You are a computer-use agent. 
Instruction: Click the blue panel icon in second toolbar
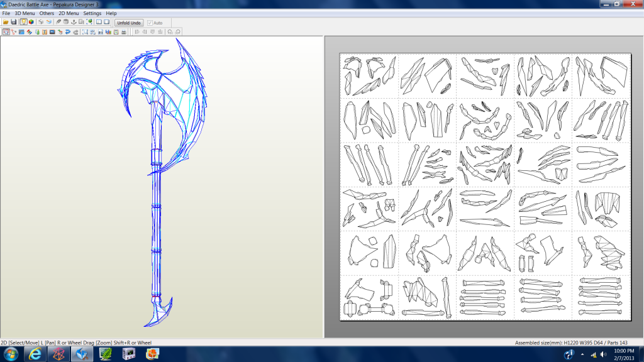[x=21, y=32]
